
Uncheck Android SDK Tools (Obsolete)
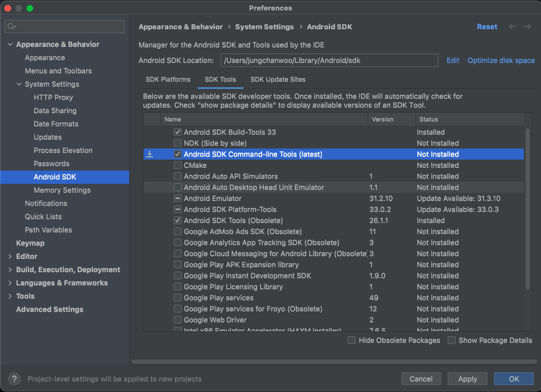click(178, 220)
